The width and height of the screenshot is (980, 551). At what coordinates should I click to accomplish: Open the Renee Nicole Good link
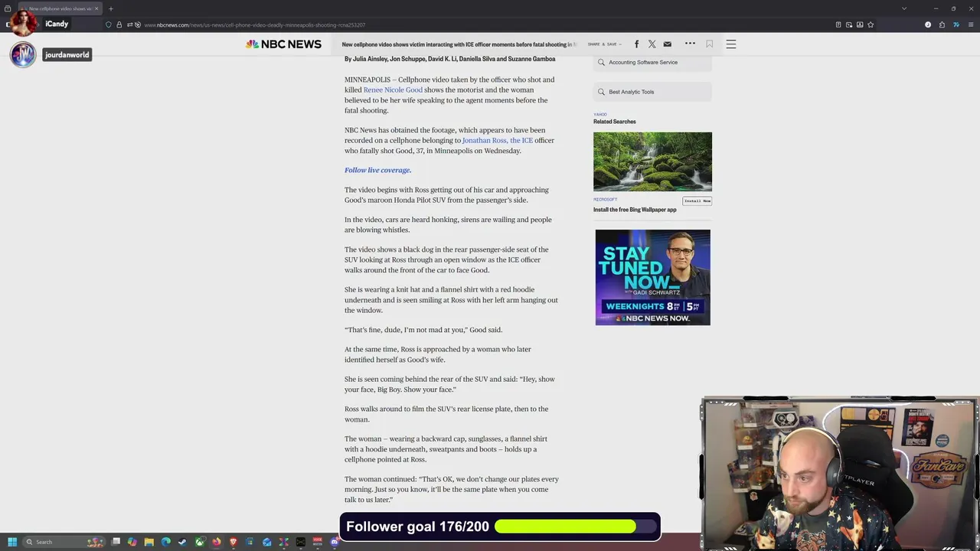[x=393, y=90]
